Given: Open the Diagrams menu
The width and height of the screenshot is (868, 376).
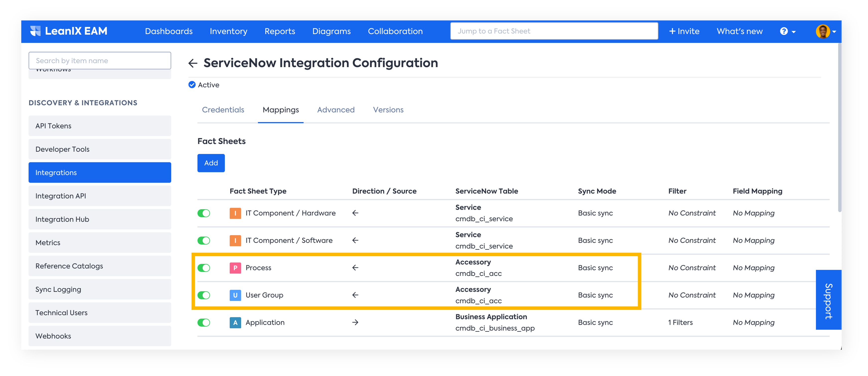Looking at the screenshot, I should click(x=331, y=31).
